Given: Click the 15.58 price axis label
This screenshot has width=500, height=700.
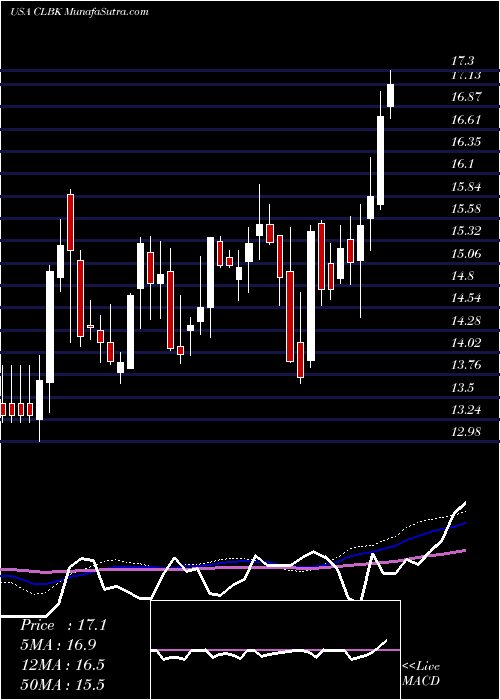Looking at the screenshot, I should 466,208.
